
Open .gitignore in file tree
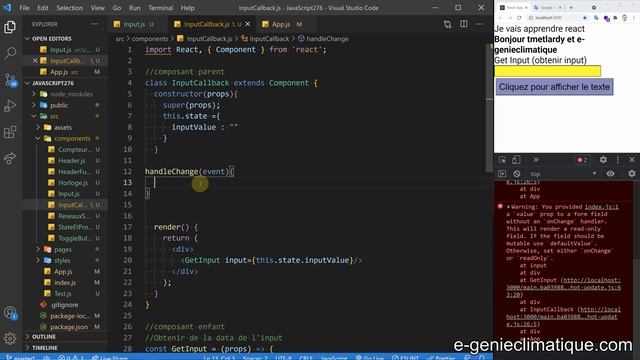[x=64, y=305]
